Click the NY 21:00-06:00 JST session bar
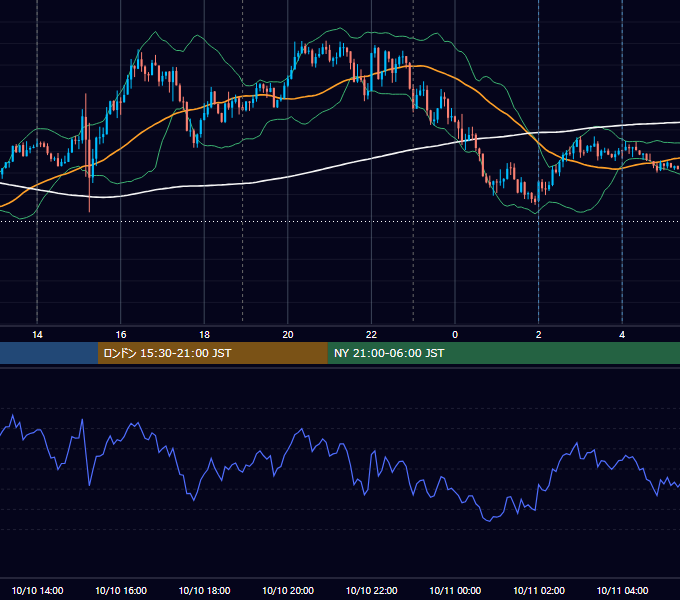The width and height of the screenshot is (680, 600). (x=503, y=353)
